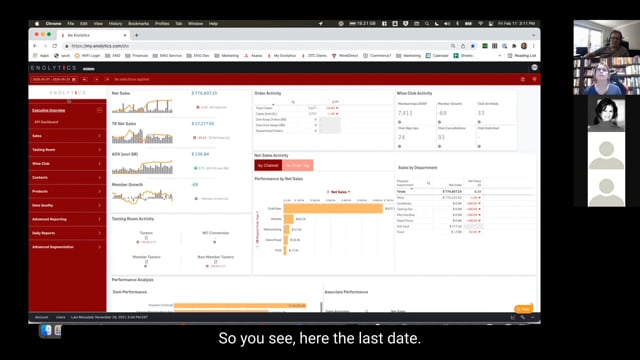640x360 pixels.
Task: Click the share icon in address bar
Action: 463,46
